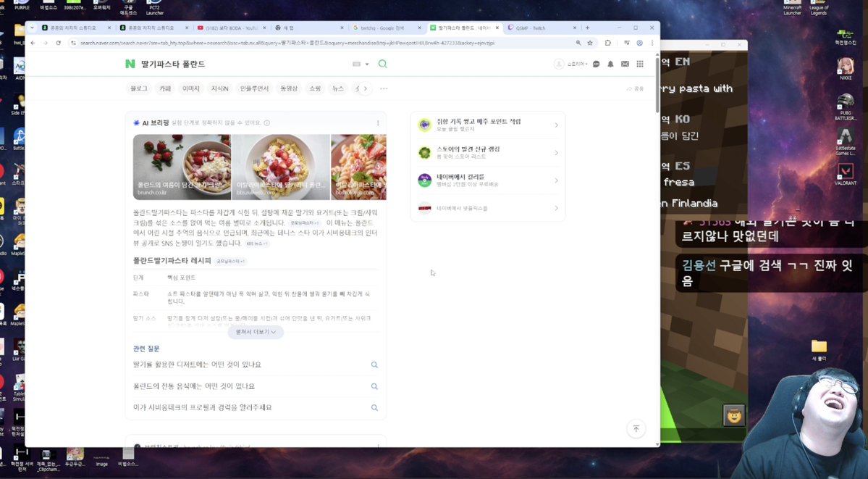Switch to the 지식iN search tab

219,88
